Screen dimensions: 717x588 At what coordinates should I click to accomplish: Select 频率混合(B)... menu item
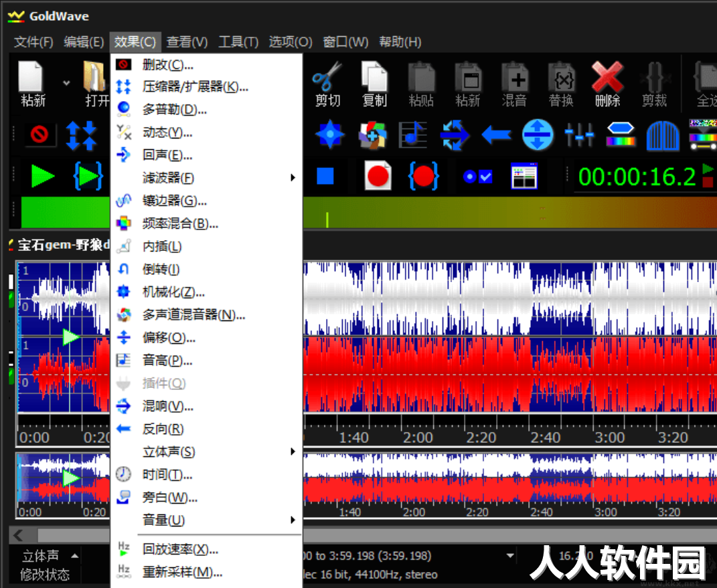coord(206,223)
